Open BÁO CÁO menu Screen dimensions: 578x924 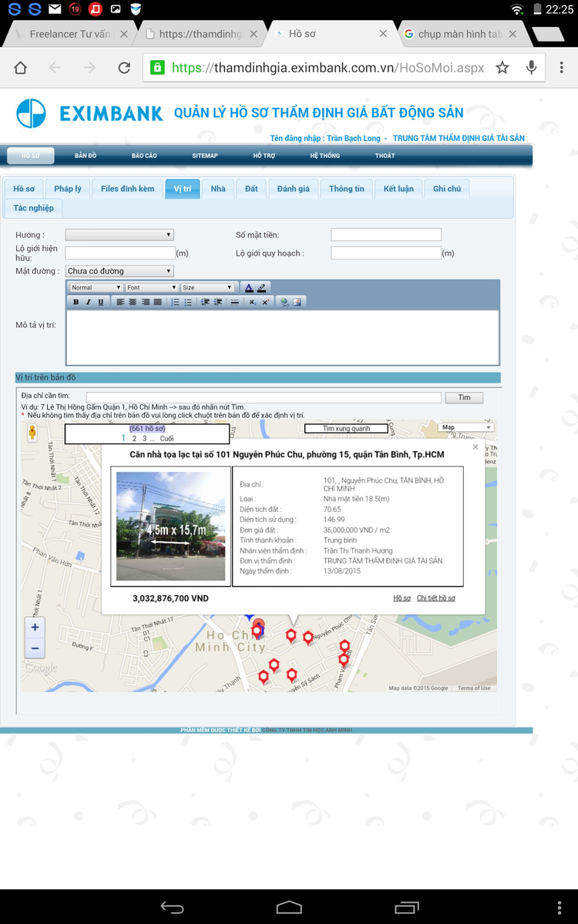(x=144, y=156)
